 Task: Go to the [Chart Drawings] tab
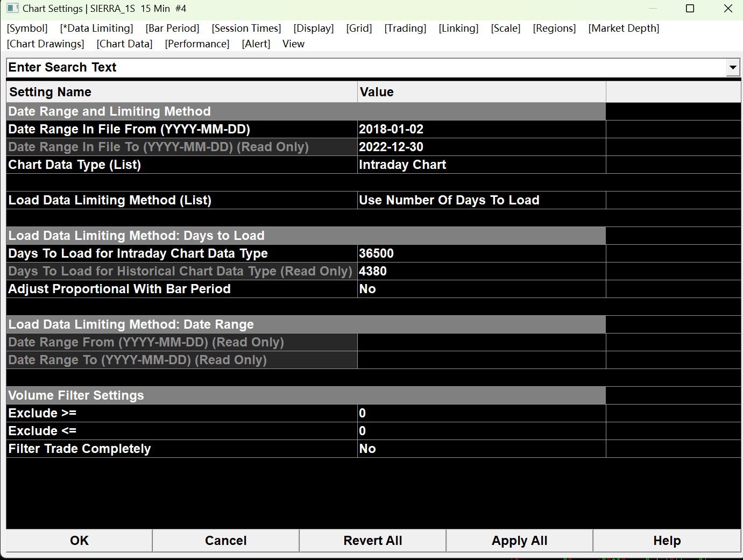(x=46, y=44)
